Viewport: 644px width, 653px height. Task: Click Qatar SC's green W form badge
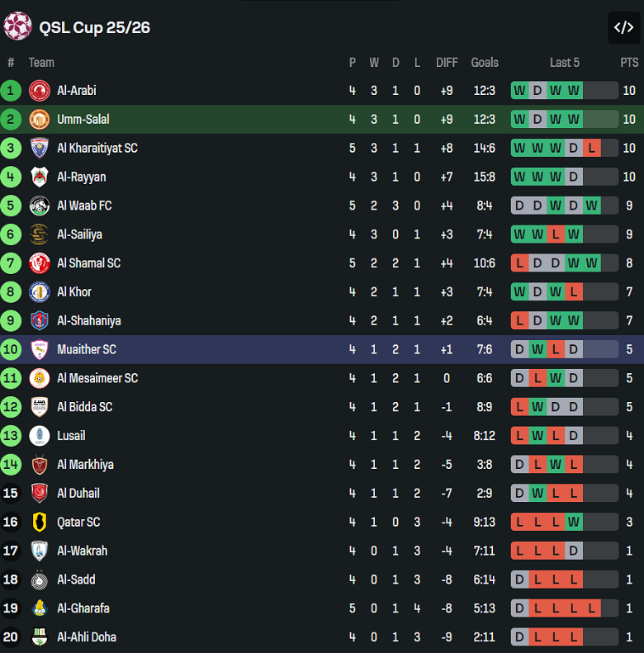pyautogui.click(x=574, y=522)
